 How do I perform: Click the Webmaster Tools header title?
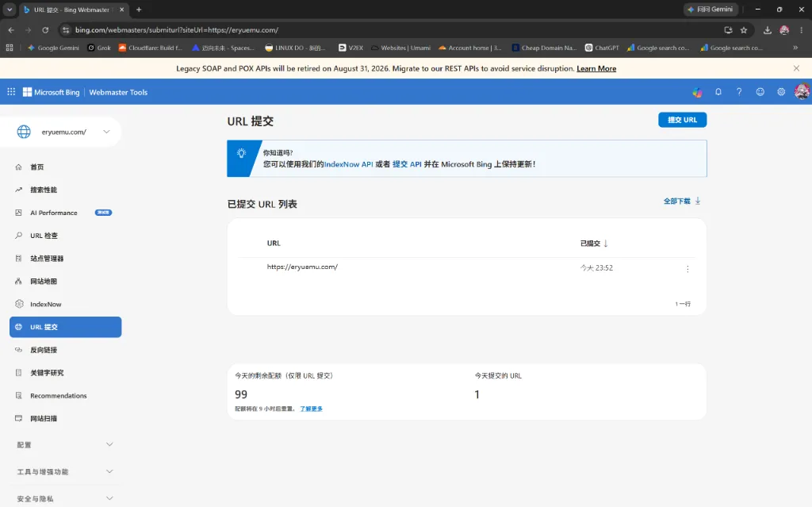pyautogui.click(x=118, y=92)
